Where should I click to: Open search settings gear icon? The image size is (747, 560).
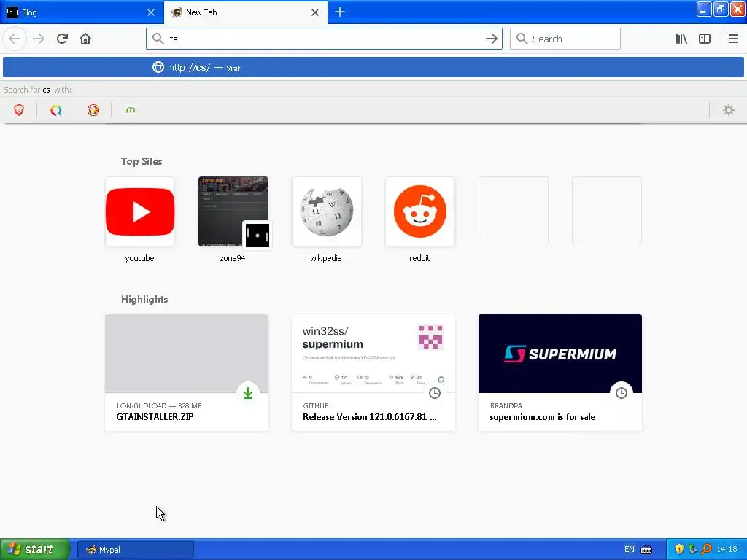coord(729,110)
